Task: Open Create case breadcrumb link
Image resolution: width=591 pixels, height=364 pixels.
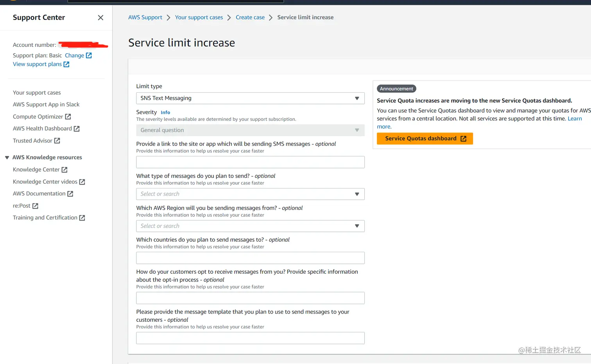Action: 250,17
